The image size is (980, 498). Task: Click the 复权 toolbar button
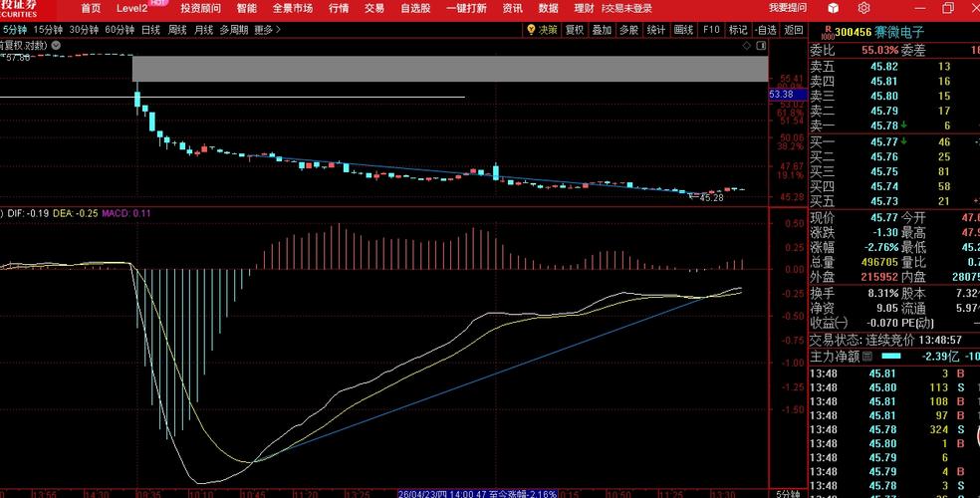(x=575, y=29)
